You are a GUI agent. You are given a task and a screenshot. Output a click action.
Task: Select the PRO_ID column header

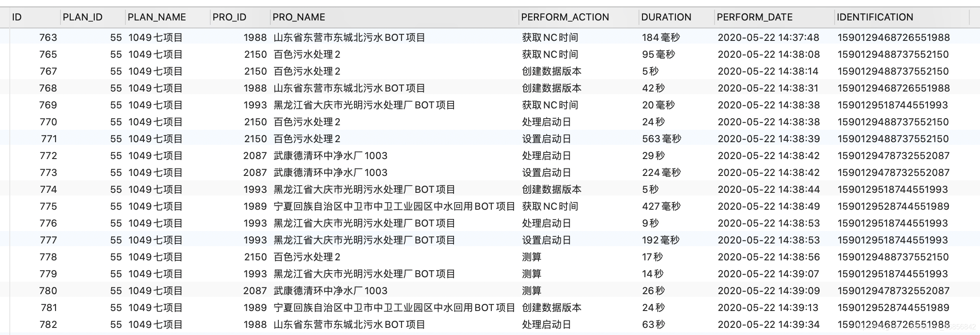click(229, 17)
